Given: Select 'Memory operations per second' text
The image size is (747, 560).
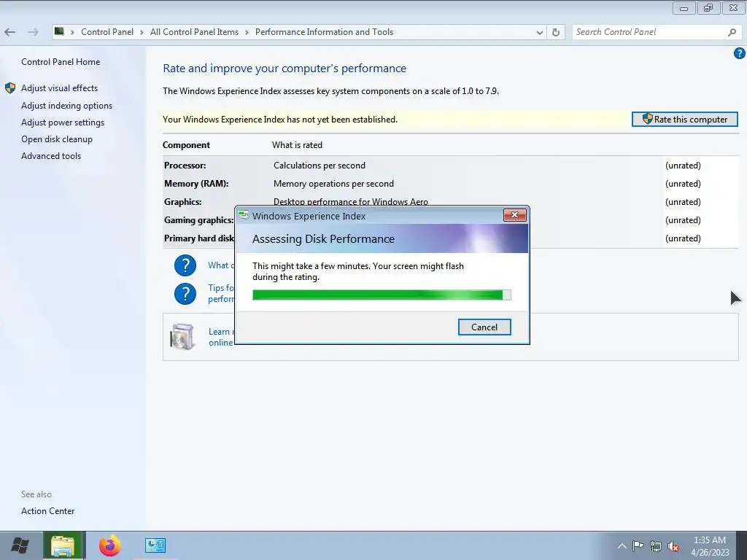Looking at the screenshot, I should [333, 183].
